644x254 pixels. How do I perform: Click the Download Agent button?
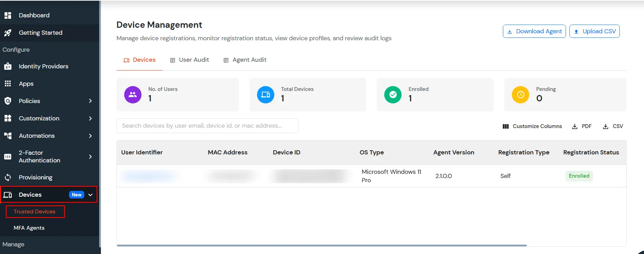tap(534, 31)
